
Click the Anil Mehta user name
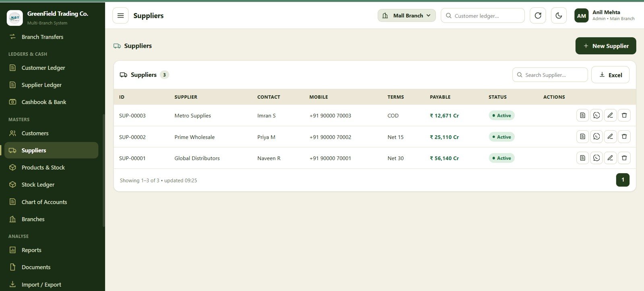point(606,12)
